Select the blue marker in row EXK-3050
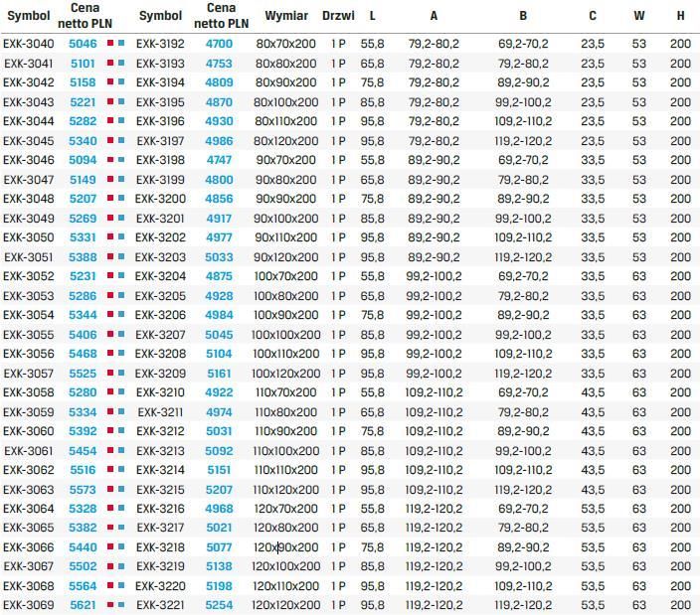Viewport: 700px width, 615px height. [x=121, y=237]
